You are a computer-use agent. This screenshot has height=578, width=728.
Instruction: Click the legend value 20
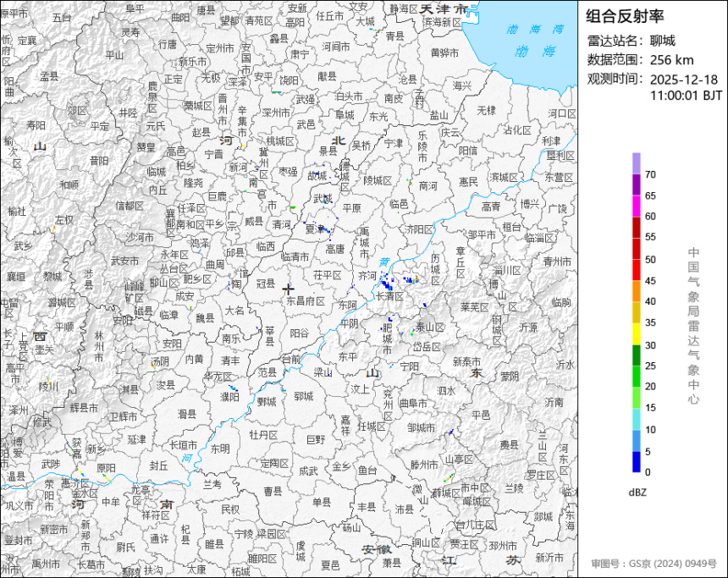[650, 386]
